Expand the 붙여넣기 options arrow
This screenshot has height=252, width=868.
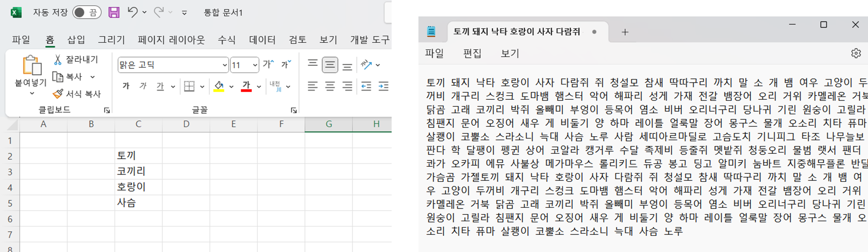[32, 93]
